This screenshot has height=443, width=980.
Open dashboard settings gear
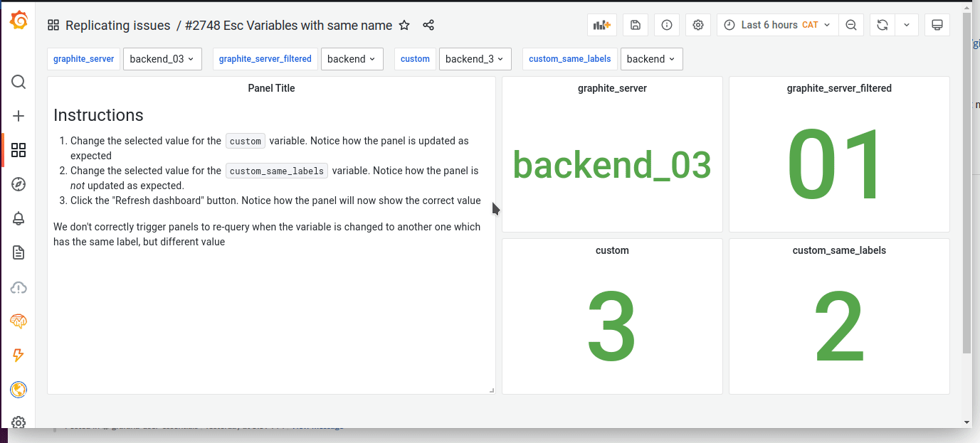pos(697,24)
